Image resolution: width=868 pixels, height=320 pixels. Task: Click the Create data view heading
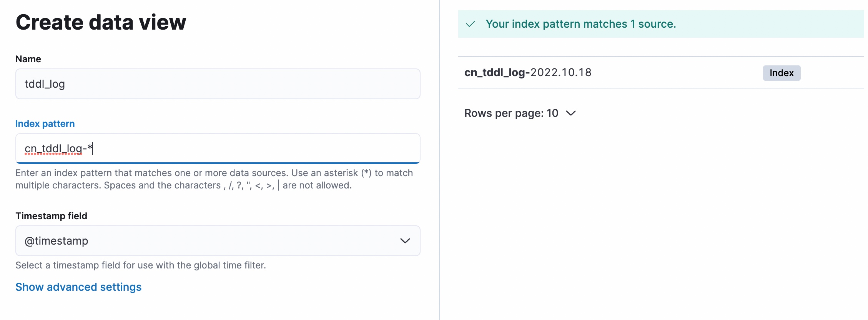[x=101, y=22]
